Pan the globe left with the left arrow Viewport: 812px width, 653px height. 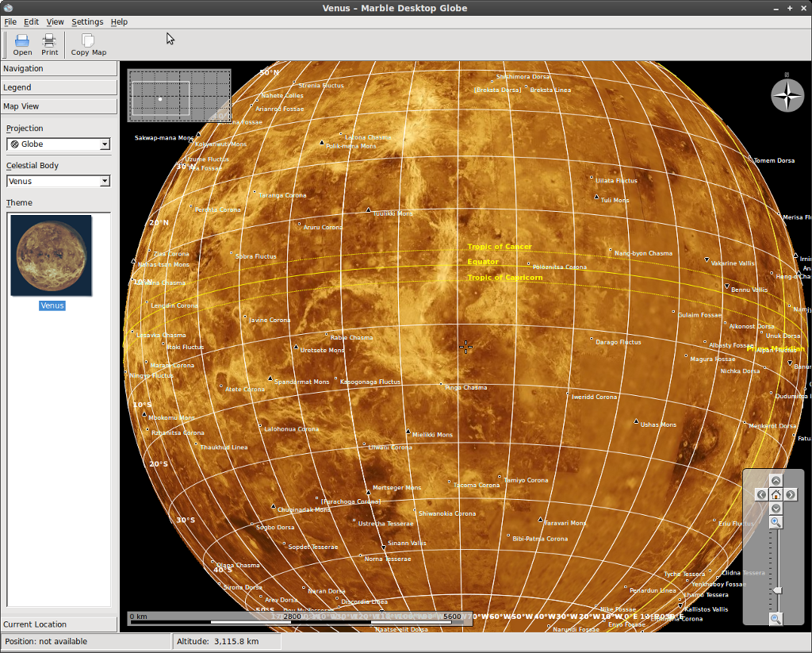pos(761,495)
